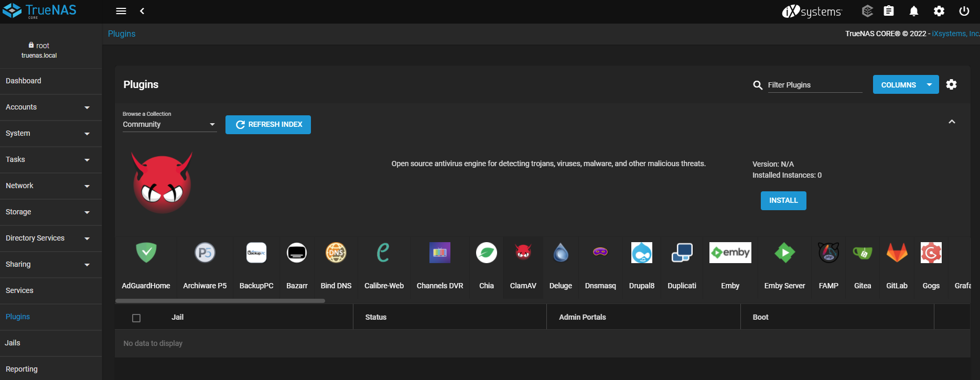Image resolution: width=980 pixels, height=380 pixels.
Task: Click the iXsystems logo in header
Action: pyautogui.click(x=812, y=11)
